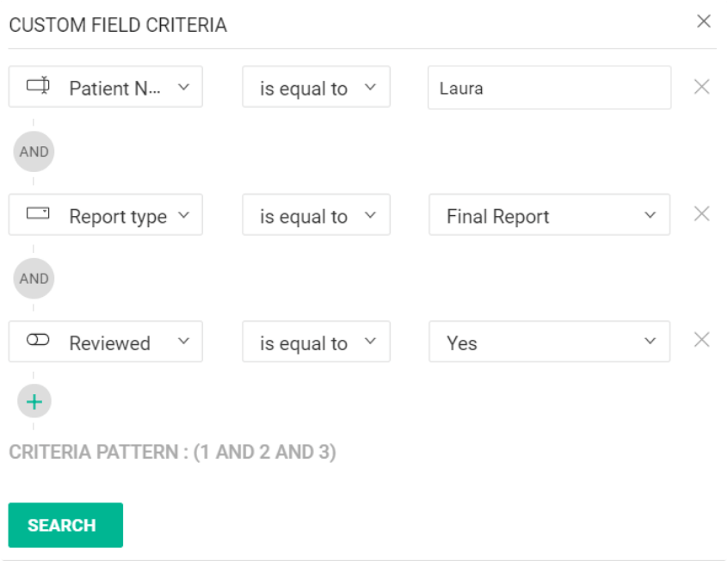Open the Reviewed row's operator dropdown
The image size is (728, 561).
pos(316,342)
